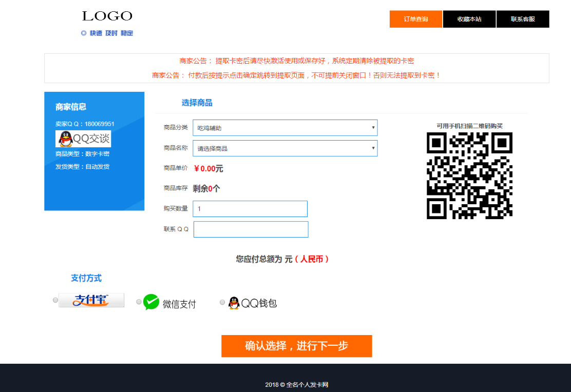Click the 快速 及时 稳定 slogan
Viewport: 571px width, 392px height.
coord(107,33)
